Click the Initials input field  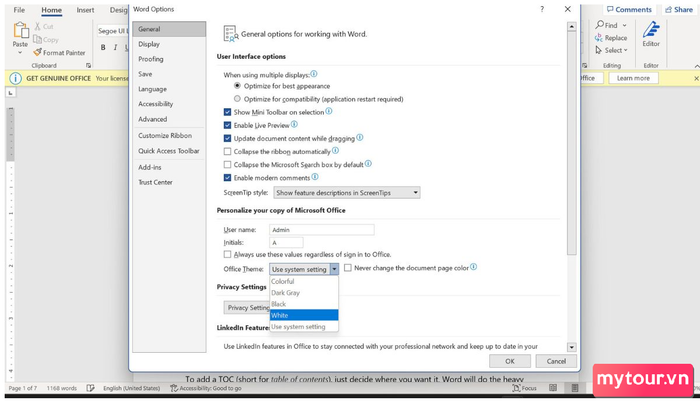286,242
